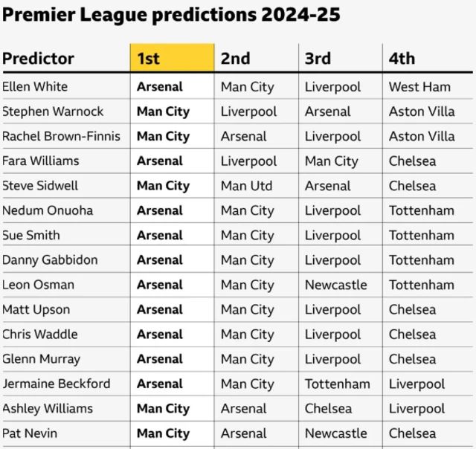Click predictor name Ellen White
Viewport: 476px width, 449px height.
pyautogui.click(x=35, y=86)
